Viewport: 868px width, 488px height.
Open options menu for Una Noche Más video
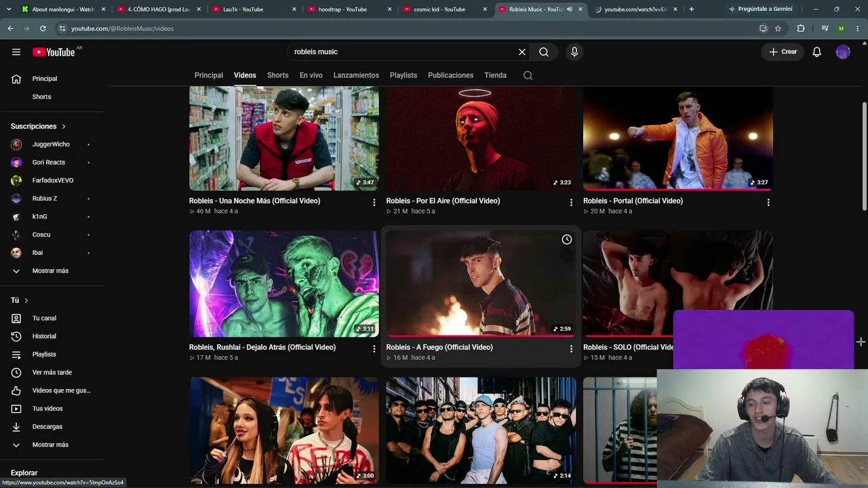click(374, 202)
